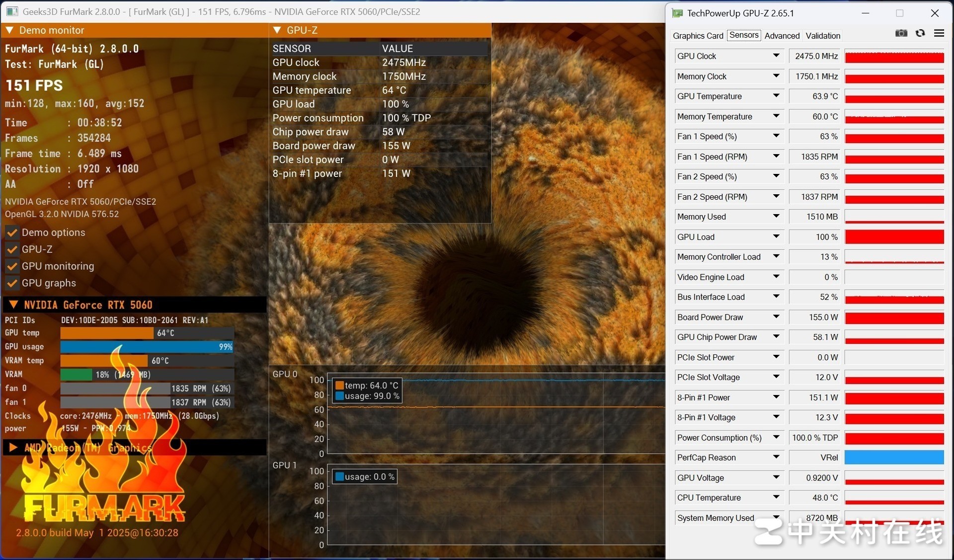Click the fan 1 1837 RPM bar
Image resolution: width=954 pixels, height=560 pixels.
(147, 402)
